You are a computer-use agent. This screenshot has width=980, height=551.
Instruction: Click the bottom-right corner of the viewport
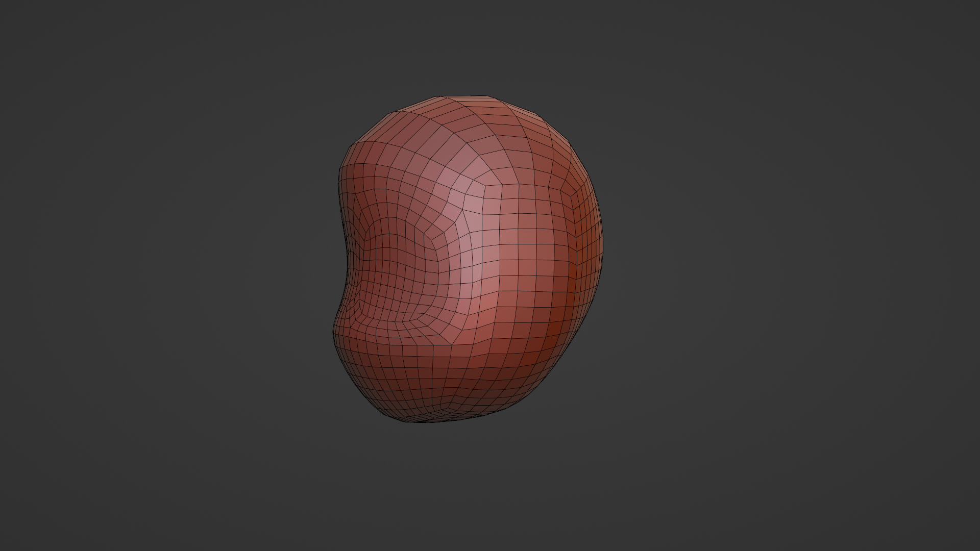(x=977, y=548)
